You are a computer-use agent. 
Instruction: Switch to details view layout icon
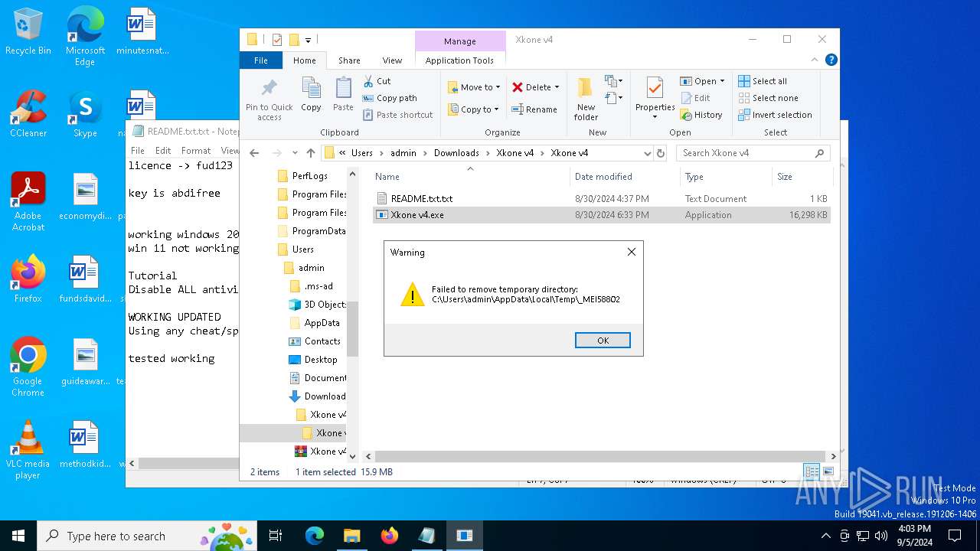(812, 471)
